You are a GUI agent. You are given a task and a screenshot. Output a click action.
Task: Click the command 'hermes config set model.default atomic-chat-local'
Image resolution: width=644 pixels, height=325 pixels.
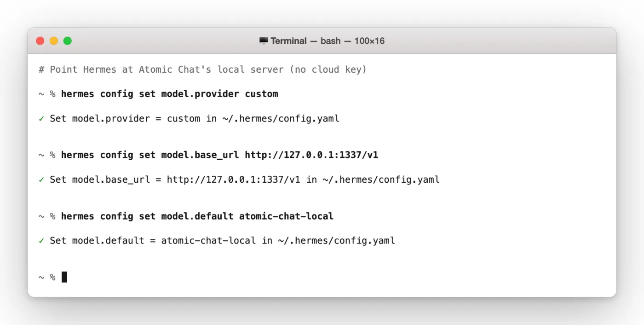(197, 216)
